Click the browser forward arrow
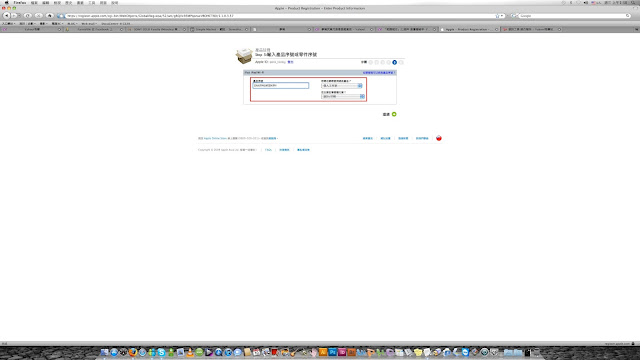This screenshot has width=640, height=360. [14, 16]
